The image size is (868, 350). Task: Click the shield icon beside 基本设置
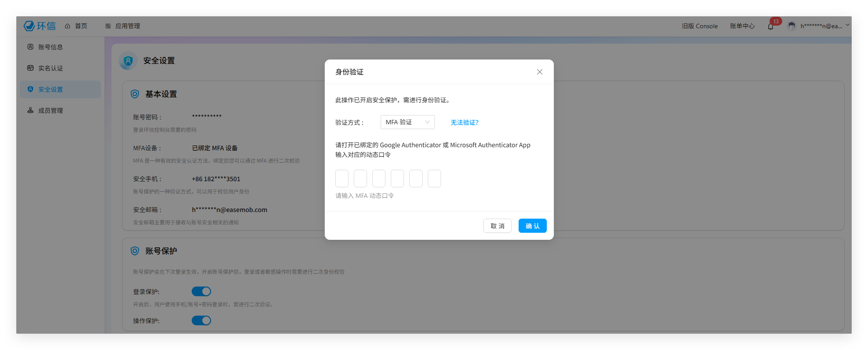[135, 94]
